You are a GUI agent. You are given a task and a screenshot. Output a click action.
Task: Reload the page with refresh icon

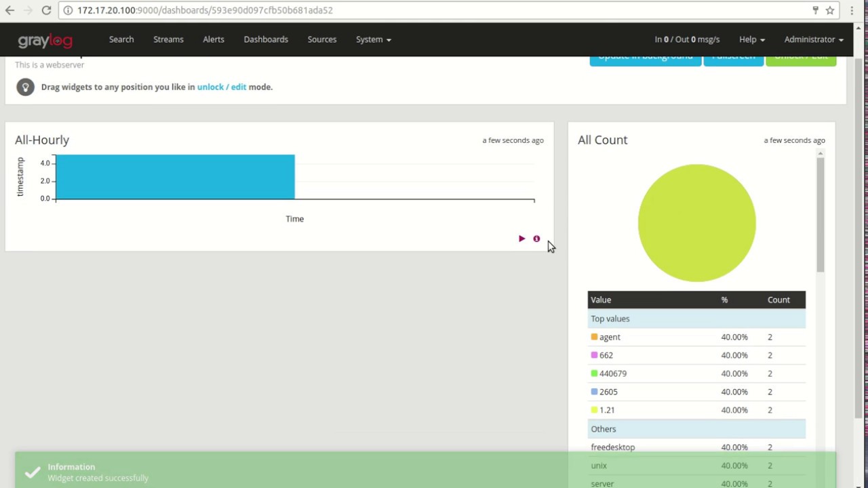pyautogui.click(x=46, y=10)
